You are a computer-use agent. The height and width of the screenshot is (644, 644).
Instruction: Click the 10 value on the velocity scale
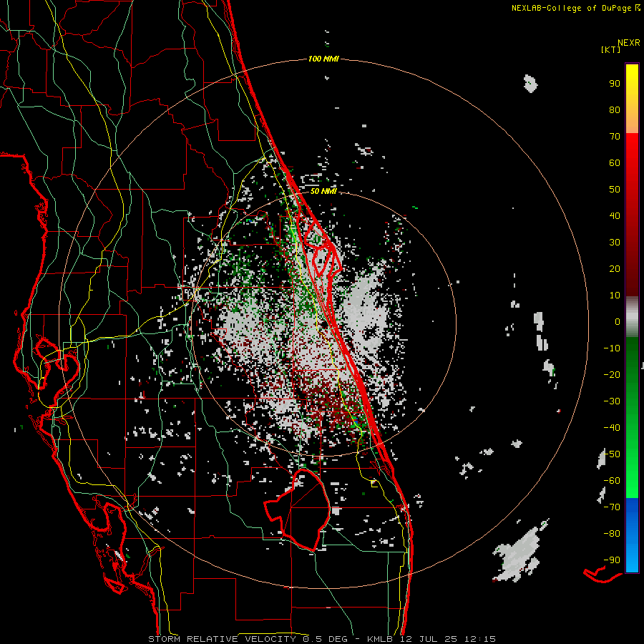coord(615,296)
